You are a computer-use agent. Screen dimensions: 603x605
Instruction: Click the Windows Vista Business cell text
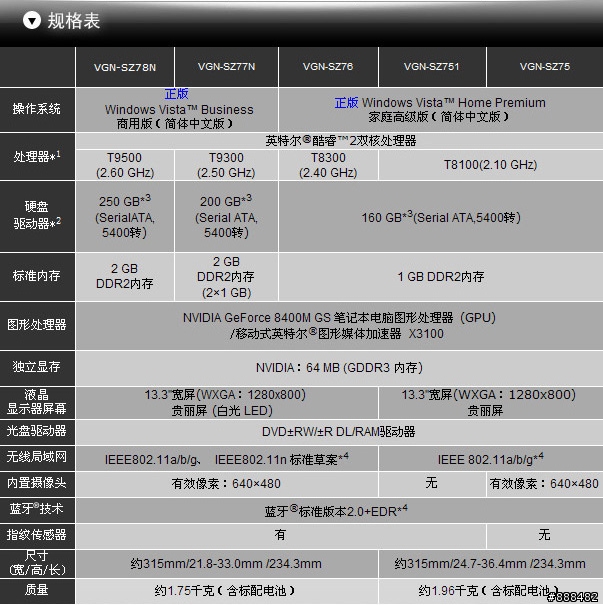coord(179,110)
